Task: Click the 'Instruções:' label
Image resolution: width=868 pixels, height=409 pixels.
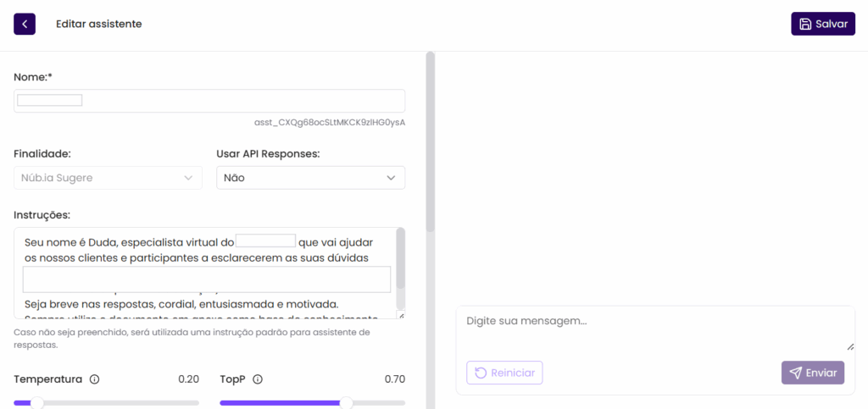Action: (x=42, y=214)
